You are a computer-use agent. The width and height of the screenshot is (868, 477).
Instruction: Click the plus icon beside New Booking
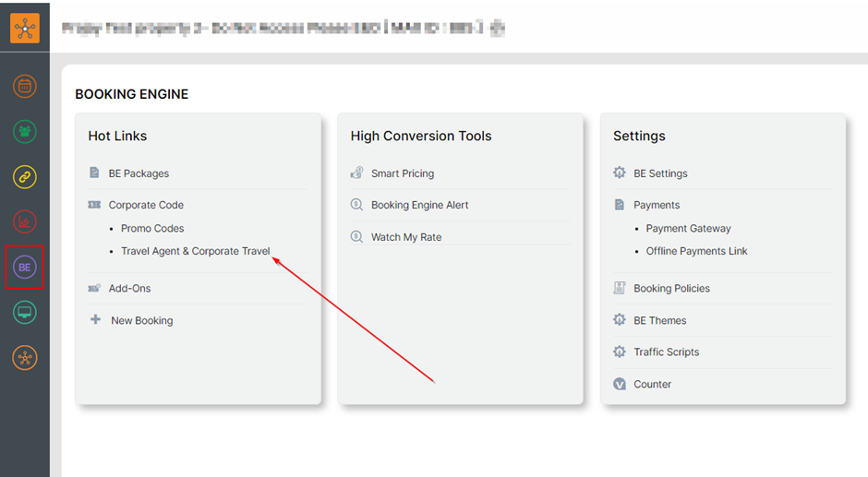95,320
